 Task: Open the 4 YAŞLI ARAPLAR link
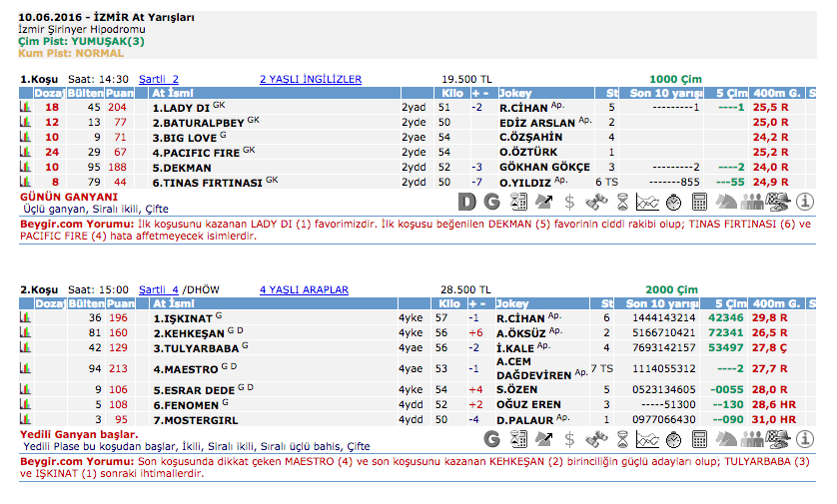304,289
